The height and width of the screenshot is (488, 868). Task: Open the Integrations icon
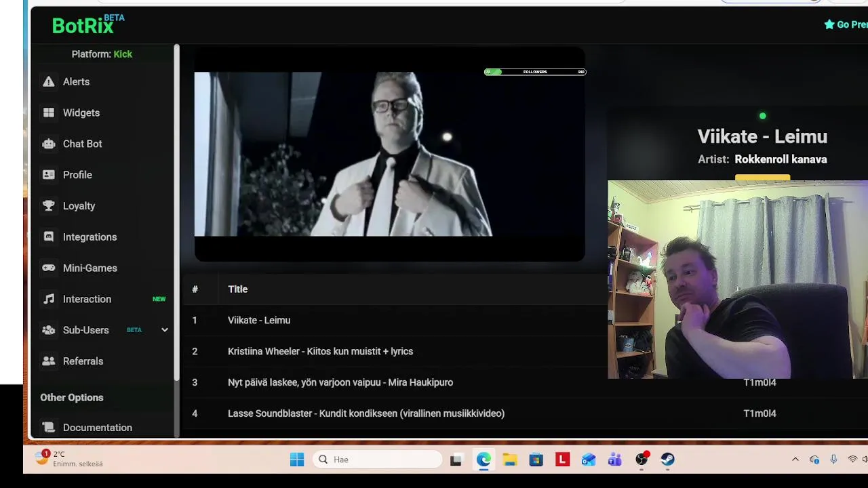(48, 237)
